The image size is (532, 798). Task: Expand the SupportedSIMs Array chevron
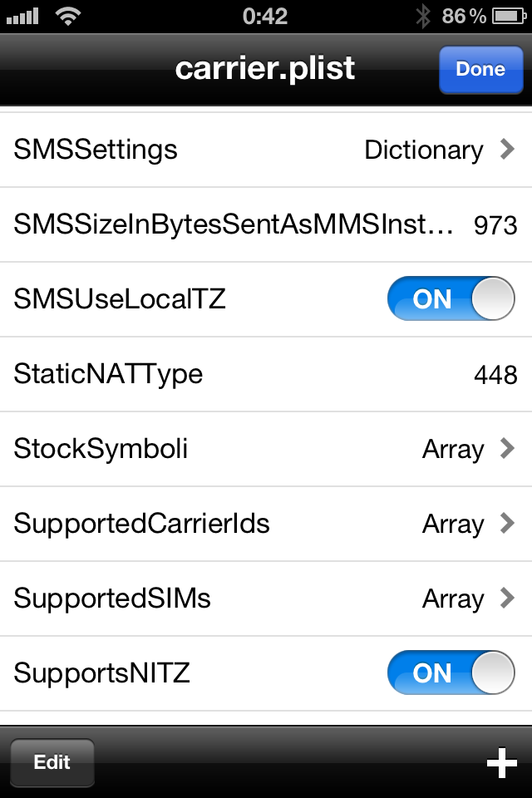click(x=507, y=598)
